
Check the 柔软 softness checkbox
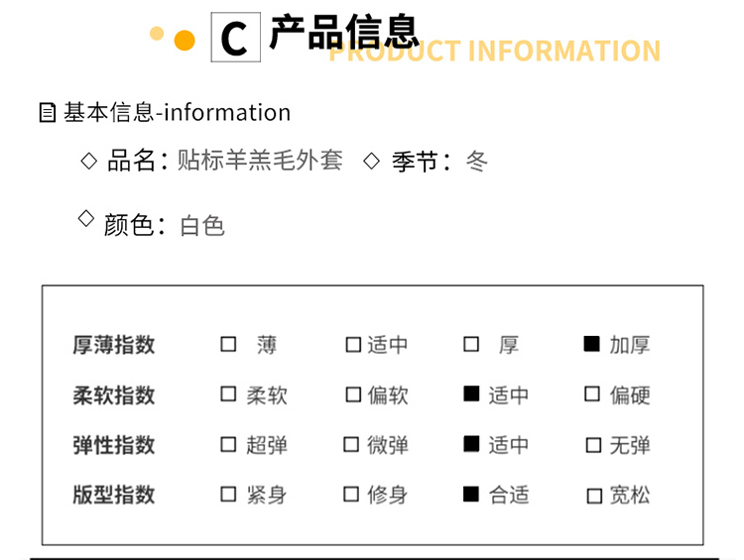pos(229,393)
